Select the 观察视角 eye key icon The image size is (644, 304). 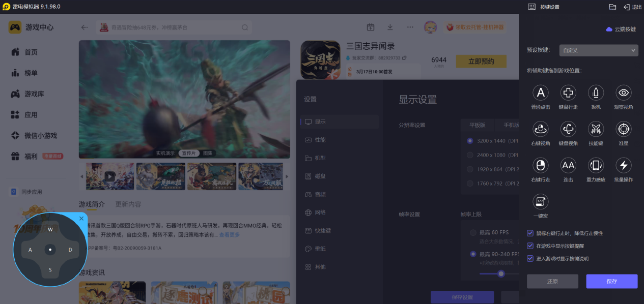point(624,93)
